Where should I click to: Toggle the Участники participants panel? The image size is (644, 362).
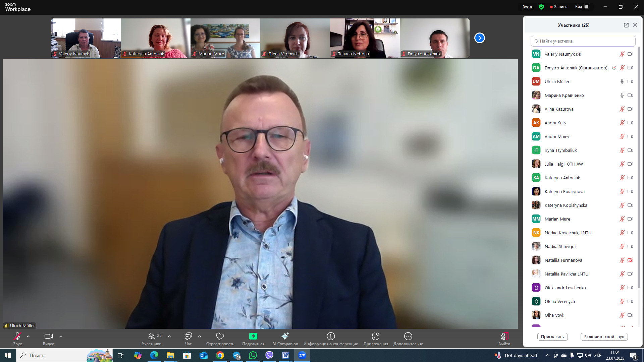click(x=152, y=336)
